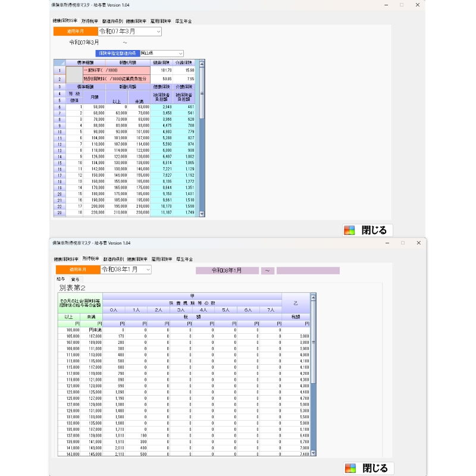Image resolution: width=476 pixels, height=476 pixels.
Task: Click the 一般料率 health insurance value 101.70
Action: [161, 70]
